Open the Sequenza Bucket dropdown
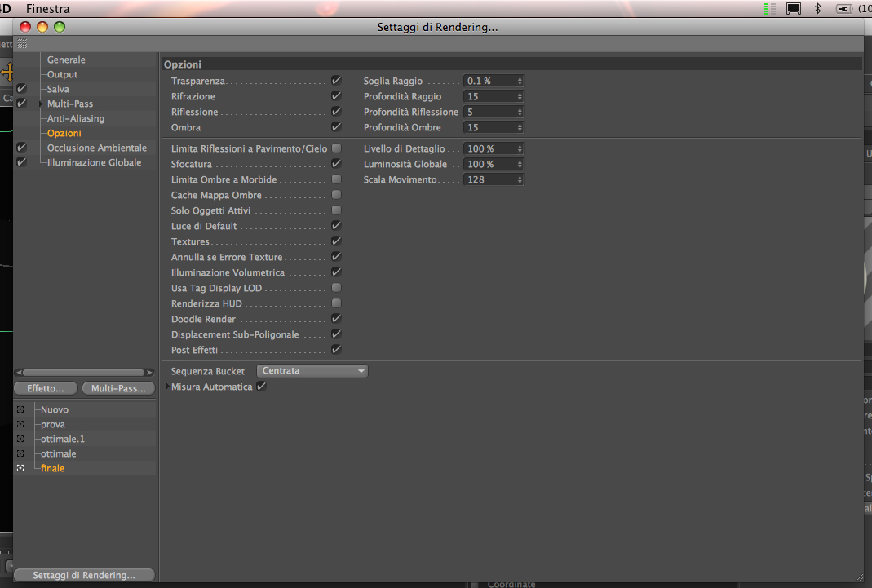872x588 pixels. (x=312, y=371)
